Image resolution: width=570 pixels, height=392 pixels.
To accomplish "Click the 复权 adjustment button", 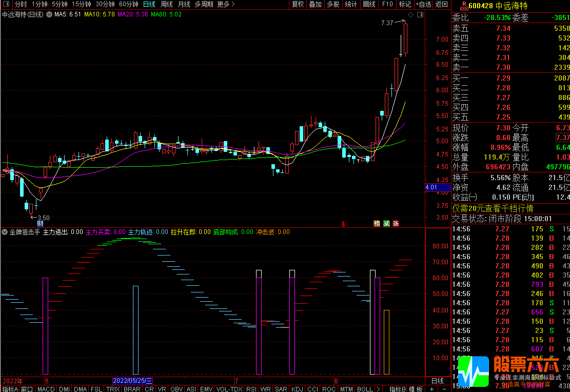I will point(298,4).
